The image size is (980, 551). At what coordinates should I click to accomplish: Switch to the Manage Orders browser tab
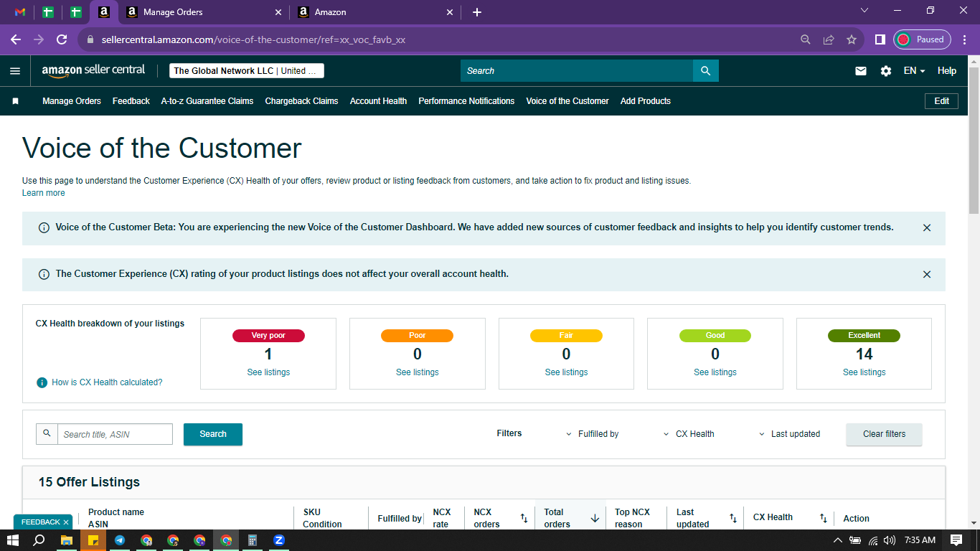(x=202, y=12)
